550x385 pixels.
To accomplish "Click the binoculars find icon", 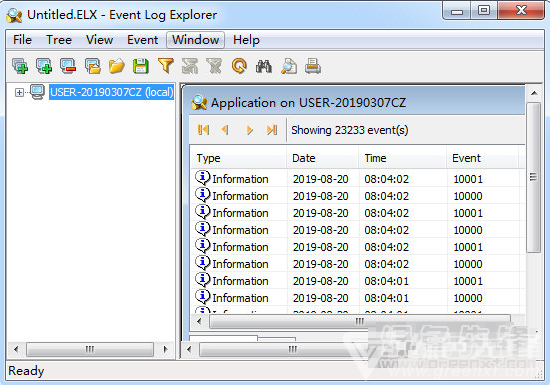I will pyautogui.click(x=264, y=66).
